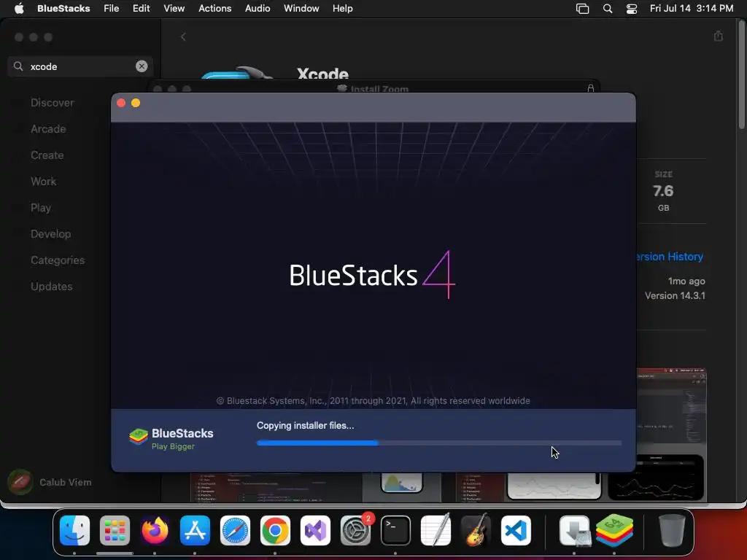Open the dark graph Xcode screenshot thumbnail
The image size is (747, 560).
click(x=656, y=478)
